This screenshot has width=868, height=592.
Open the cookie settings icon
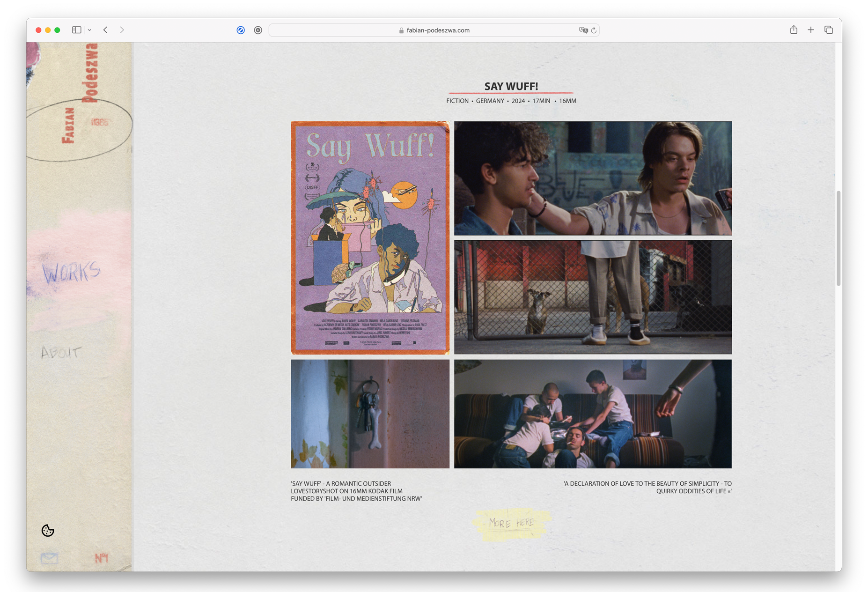(48, 530)
